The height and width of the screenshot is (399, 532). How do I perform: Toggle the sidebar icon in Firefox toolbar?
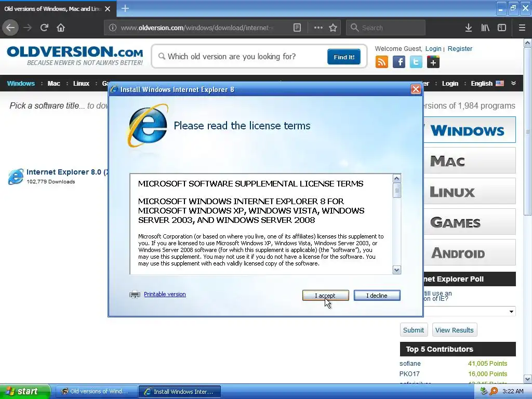click(502, 28)
